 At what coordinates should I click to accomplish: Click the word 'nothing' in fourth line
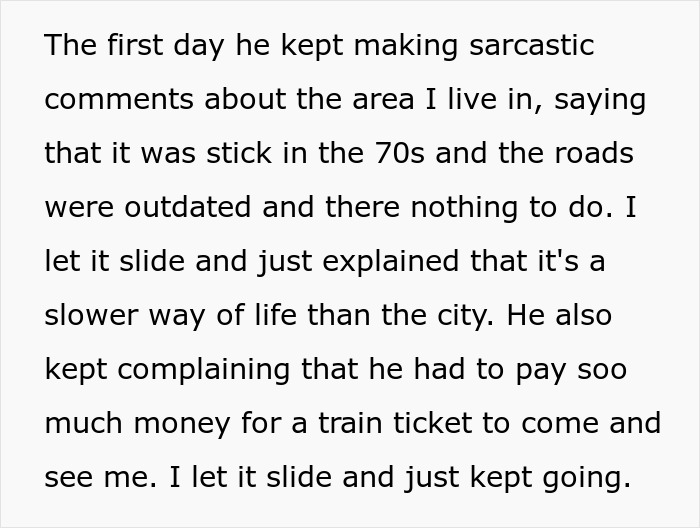click(x=464, y=208)
